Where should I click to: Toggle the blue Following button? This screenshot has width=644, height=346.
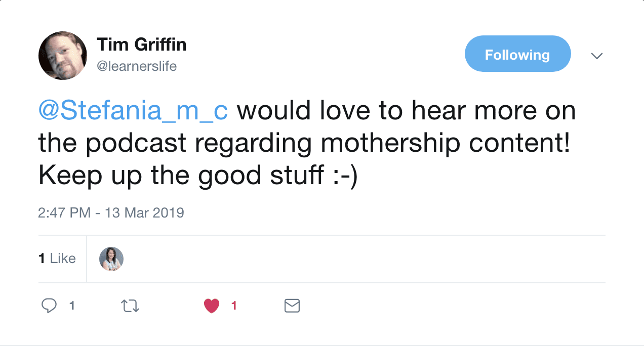[x=517, y=54]
